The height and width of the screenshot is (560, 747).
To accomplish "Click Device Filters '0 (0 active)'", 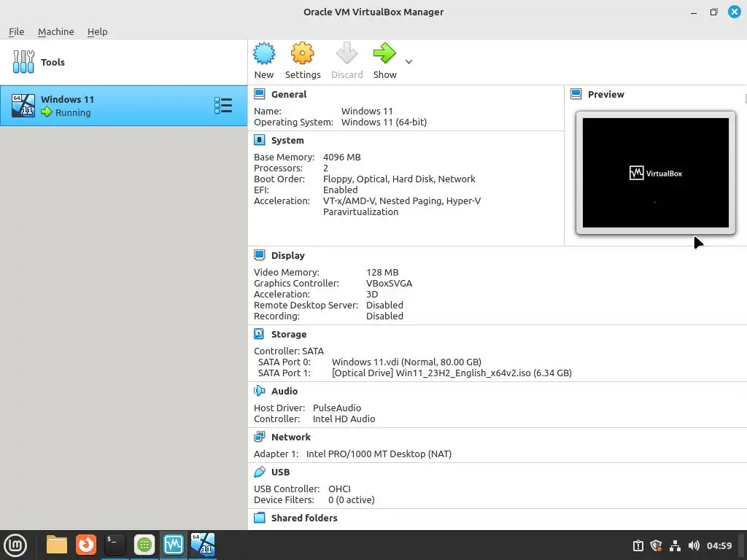I will (x=351, y=500).
